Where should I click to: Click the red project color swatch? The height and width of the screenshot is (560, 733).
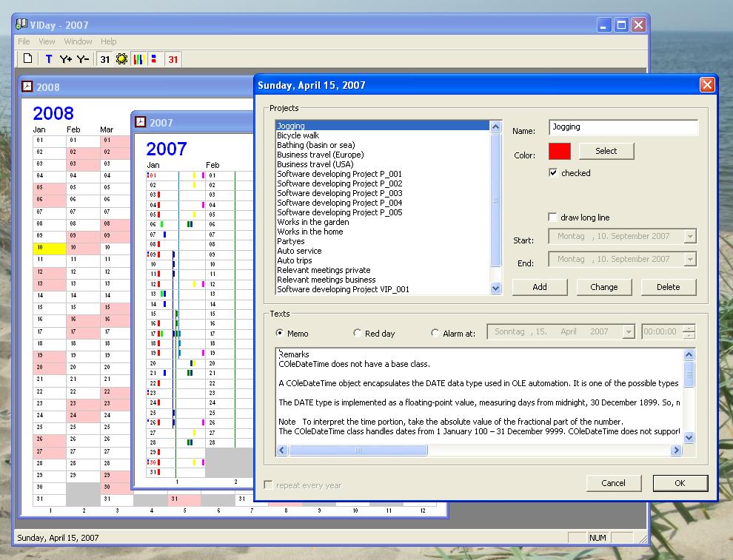(x=560, y=151)
